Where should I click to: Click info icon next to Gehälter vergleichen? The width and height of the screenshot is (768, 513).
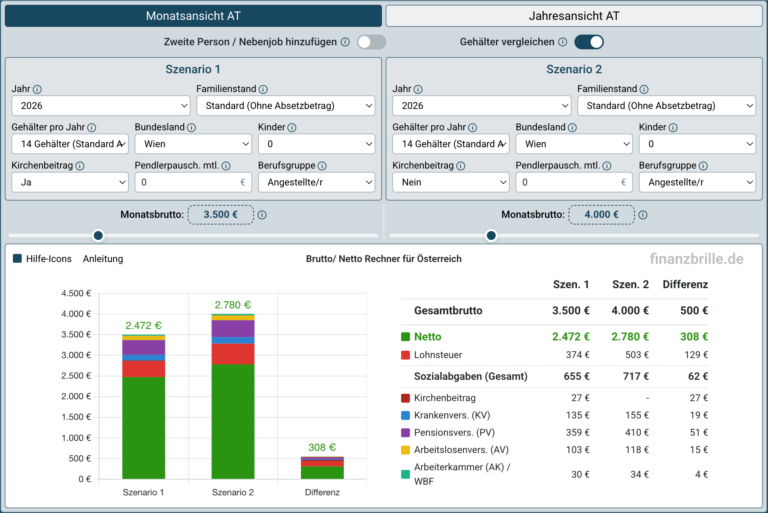click(563, 42)
